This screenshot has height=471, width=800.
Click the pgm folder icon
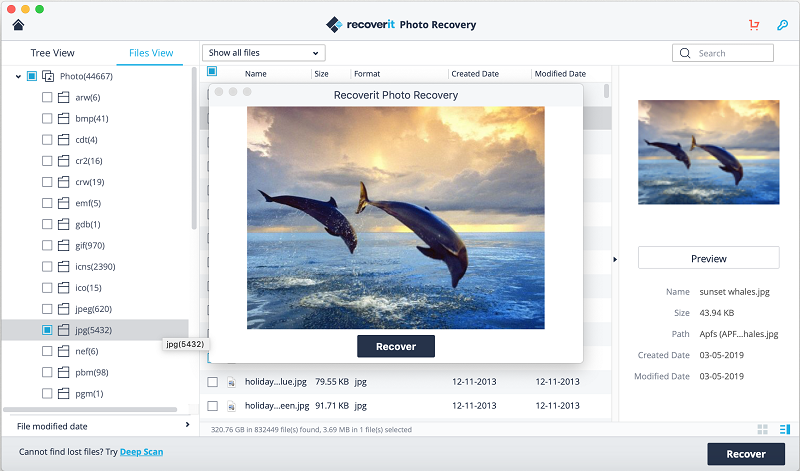[x=63, y=394]
